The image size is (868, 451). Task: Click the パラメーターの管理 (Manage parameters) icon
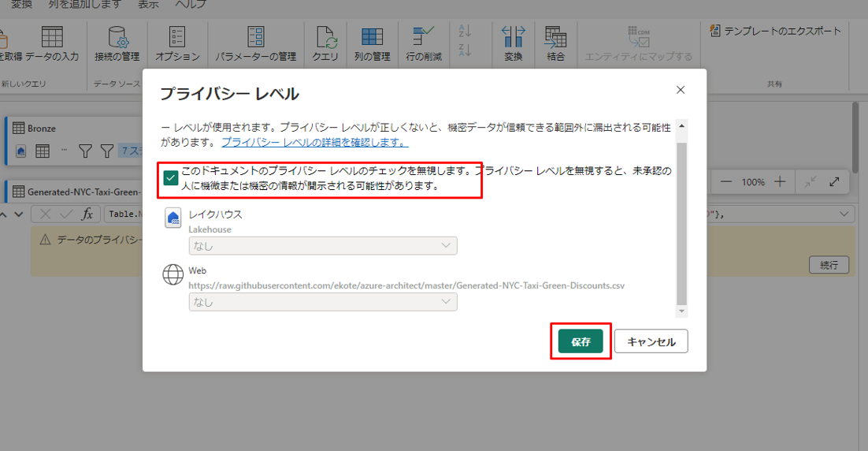tap(256, 37)
